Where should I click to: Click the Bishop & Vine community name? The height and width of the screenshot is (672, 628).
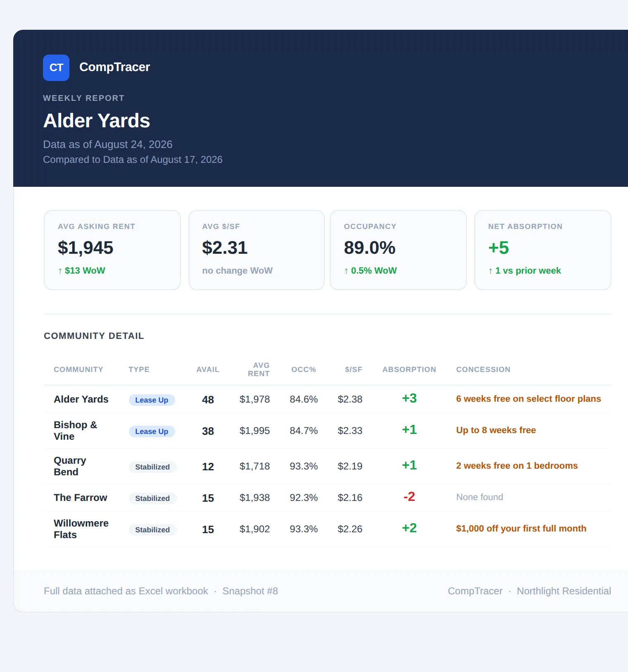(x=76, y=431)
